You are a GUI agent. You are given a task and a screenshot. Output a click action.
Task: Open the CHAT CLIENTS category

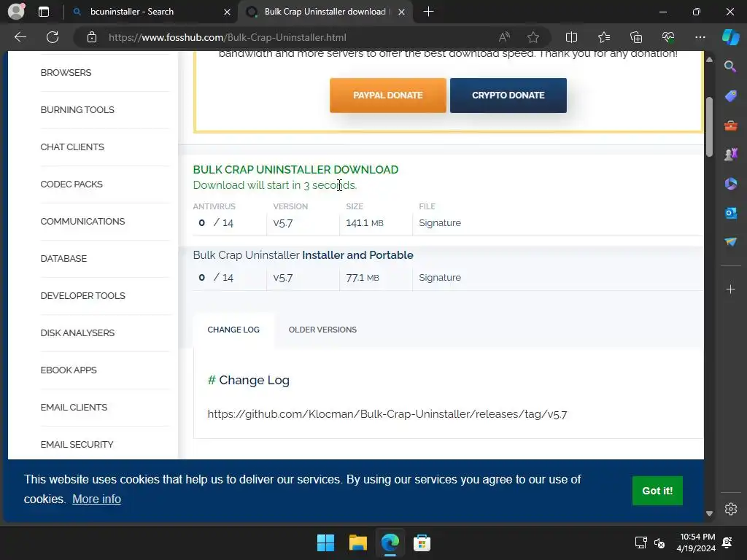72,147
